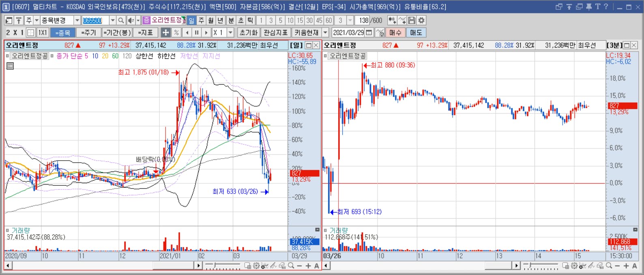Step the chart backward with the left arrow

(x=187, y=32)
